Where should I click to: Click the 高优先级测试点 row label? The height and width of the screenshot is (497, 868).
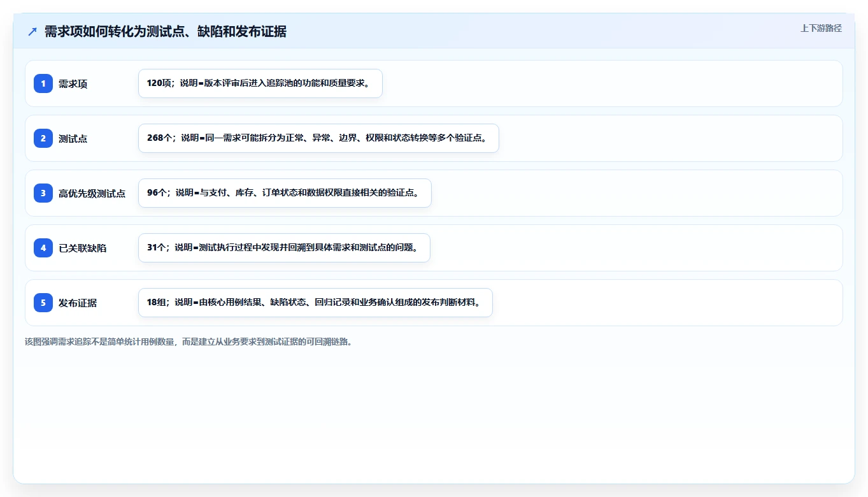tap(92, 194)
